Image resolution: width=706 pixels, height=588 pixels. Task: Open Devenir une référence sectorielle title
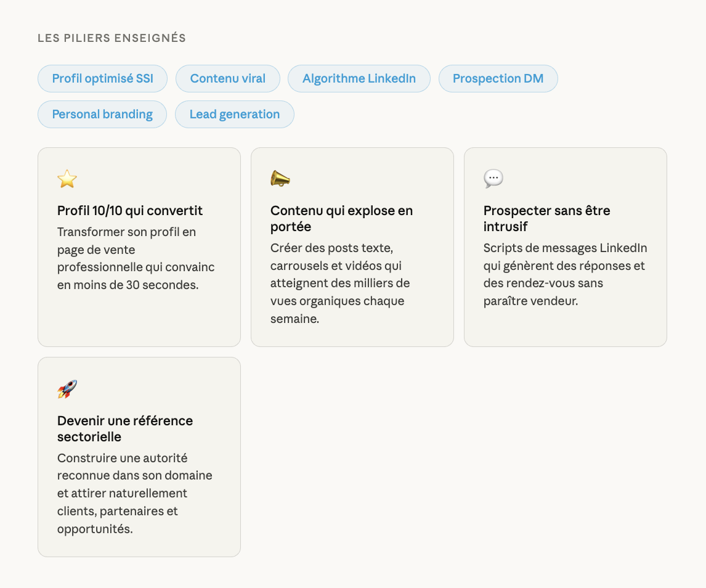(125, 429)
